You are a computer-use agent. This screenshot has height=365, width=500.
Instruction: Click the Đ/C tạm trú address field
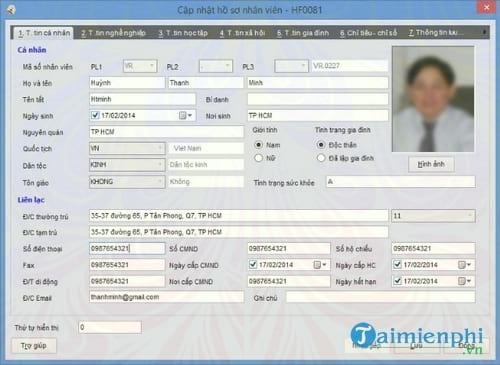[239, 232]
